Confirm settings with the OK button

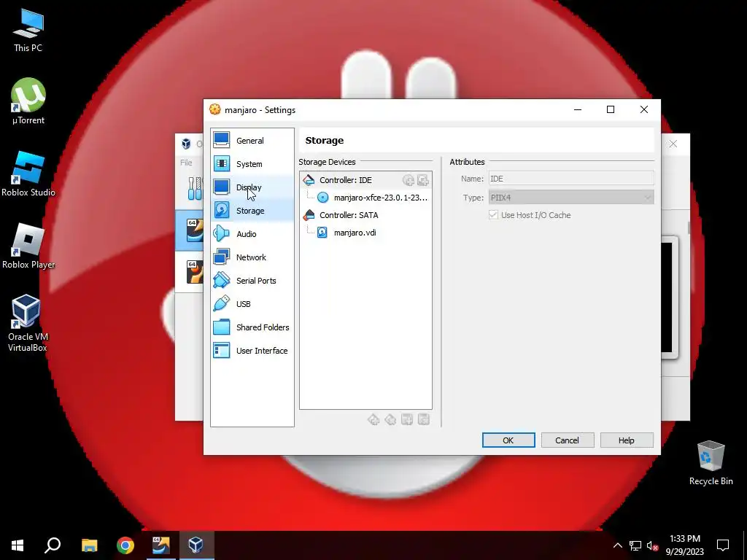pos(508,440)
